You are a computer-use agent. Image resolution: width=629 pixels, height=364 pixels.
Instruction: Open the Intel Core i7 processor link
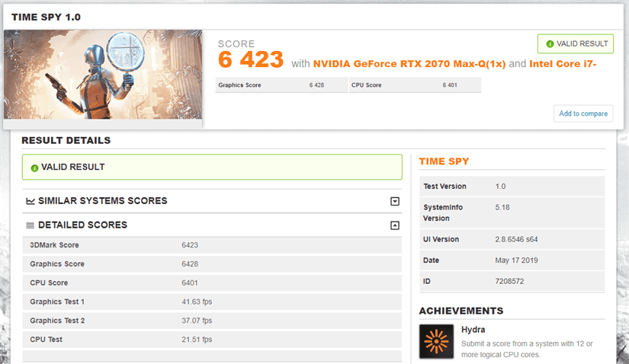563,64
